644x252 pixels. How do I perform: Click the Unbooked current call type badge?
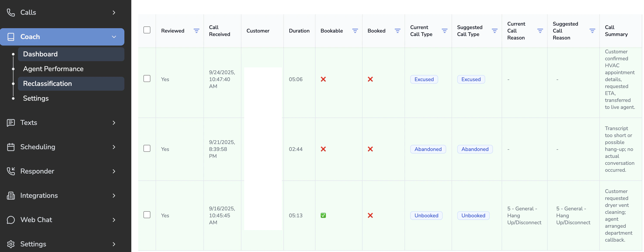click(426, 216)
